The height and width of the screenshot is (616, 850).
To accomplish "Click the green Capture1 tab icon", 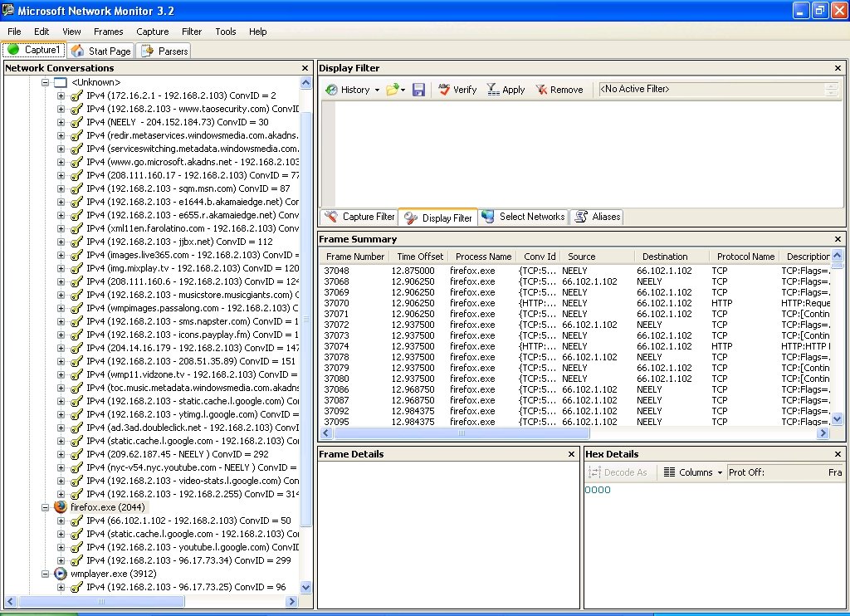I will [13, 49].
